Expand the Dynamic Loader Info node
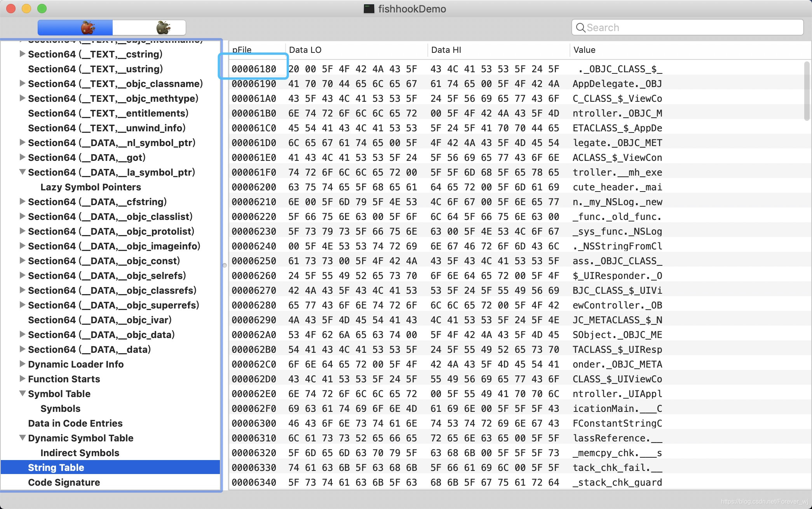This screenshot has width=812, height=509. pos(23,364)
